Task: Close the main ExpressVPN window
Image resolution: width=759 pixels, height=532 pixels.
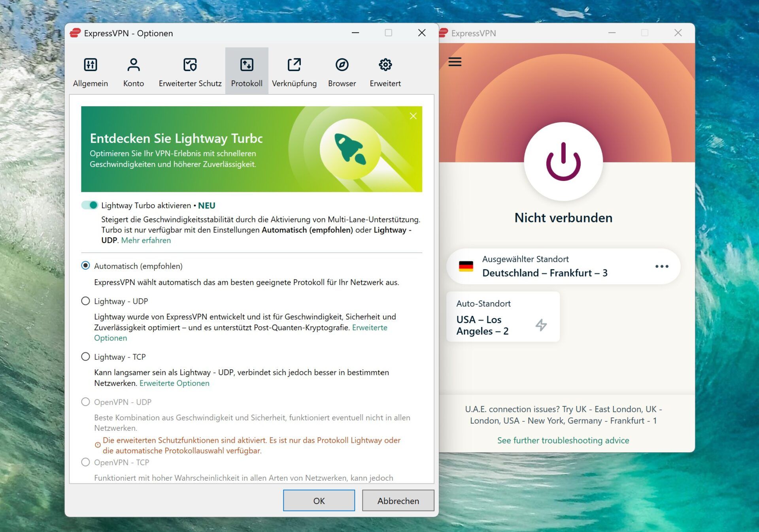Action: point(678,33)
